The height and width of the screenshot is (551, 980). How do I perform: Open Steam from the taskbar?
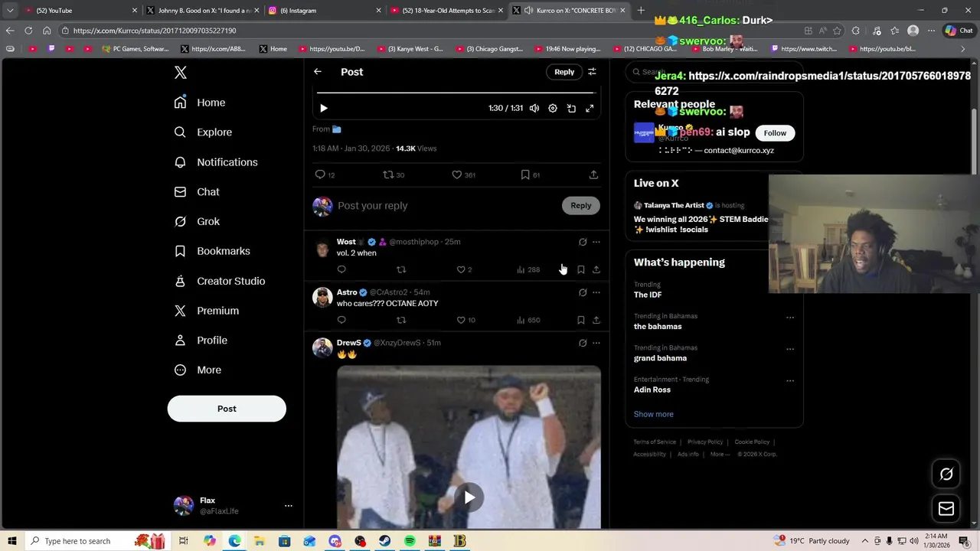point(384,541)
